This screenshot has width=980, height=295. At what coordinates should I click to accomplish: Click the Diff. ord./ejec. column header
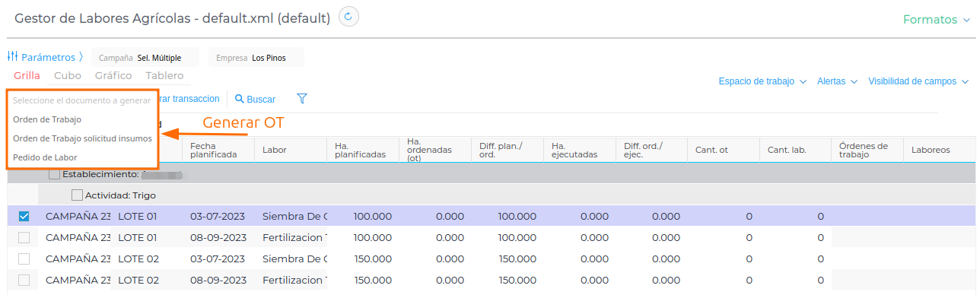pos(652,150)
